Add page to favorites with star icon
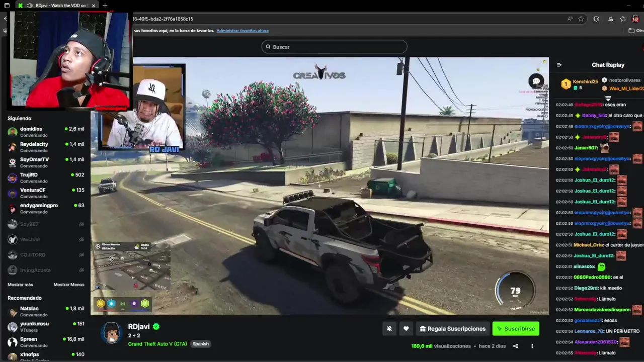The width and height of the screenshot is (644, 362). tap(581, 19)
